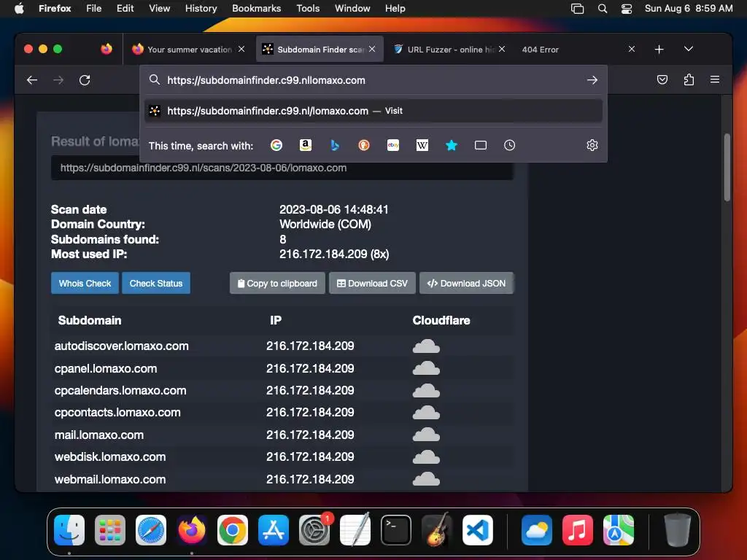
Task: Open Safari from the Dock
Action: [x=151, y=530]
